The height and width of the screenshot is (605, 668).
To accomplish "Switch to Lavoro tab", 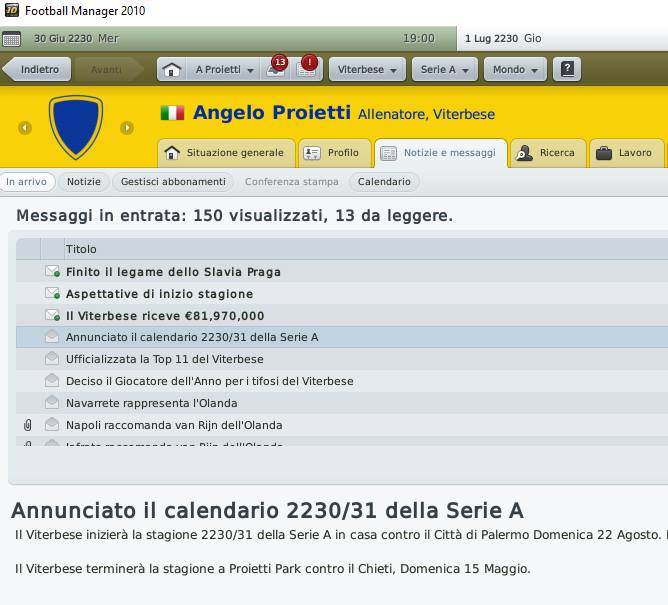I will pos(626,153).
